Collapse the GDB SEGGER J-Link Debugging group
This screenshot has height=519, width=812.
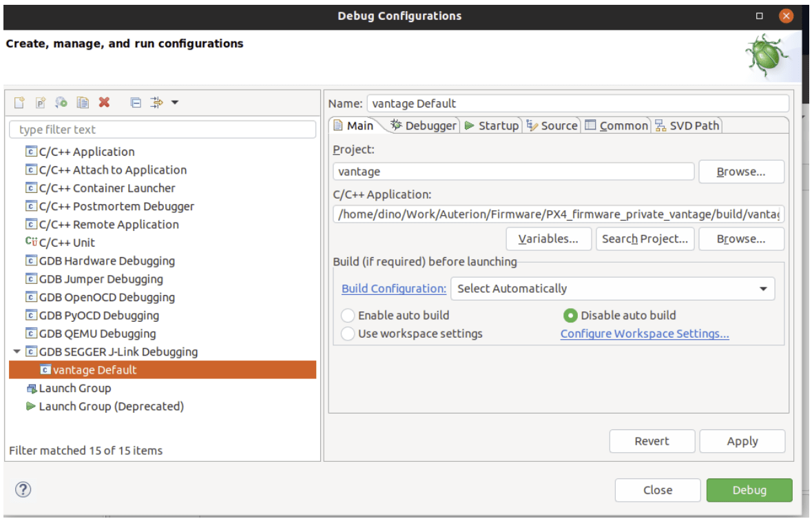(x=17, y=352)
